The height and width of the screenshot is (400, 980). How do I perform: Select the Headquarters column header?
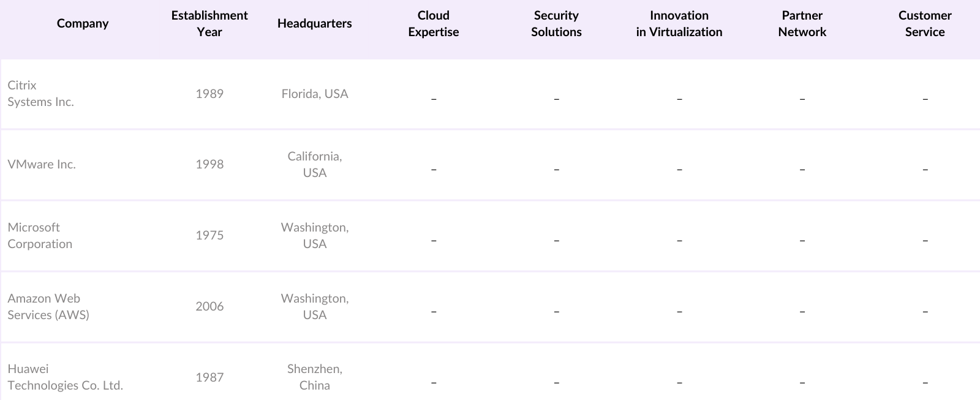pos(314,23)
